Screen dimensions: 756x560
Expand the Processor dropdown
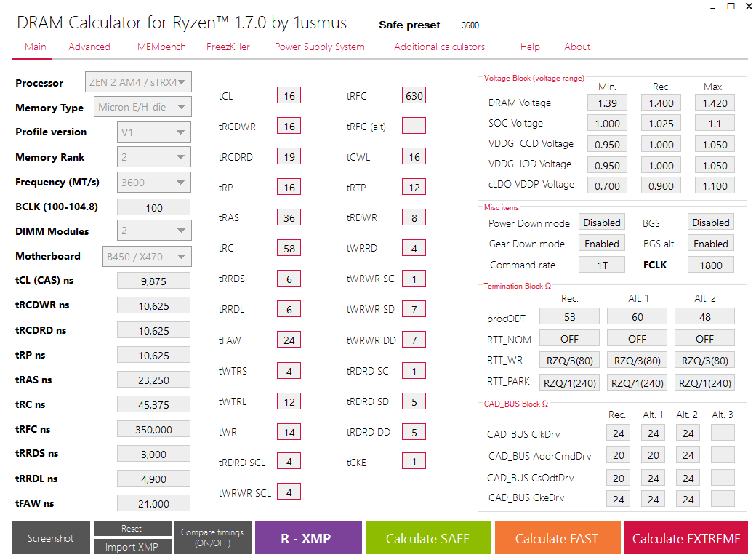pos(138,82)
